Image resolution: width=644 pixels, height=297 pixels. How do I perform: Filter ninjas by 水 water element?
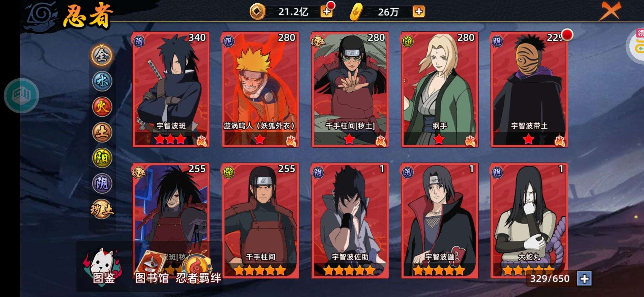[102, 81]
